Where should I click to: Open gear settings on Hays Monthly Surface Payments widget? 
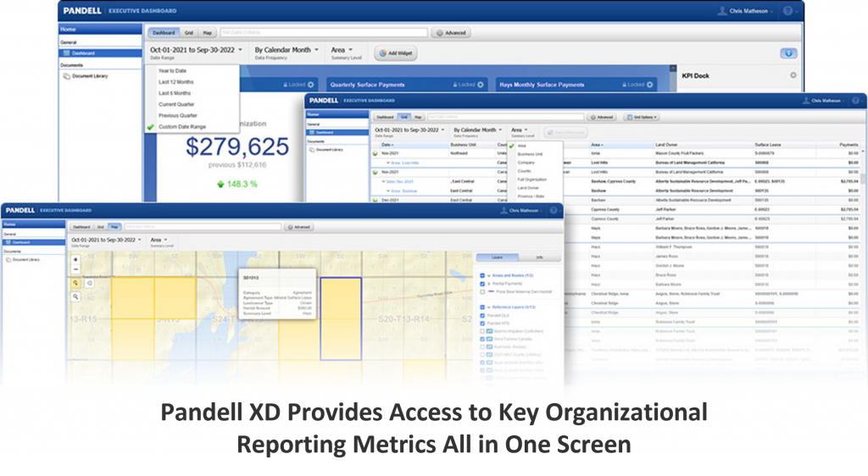650,85
